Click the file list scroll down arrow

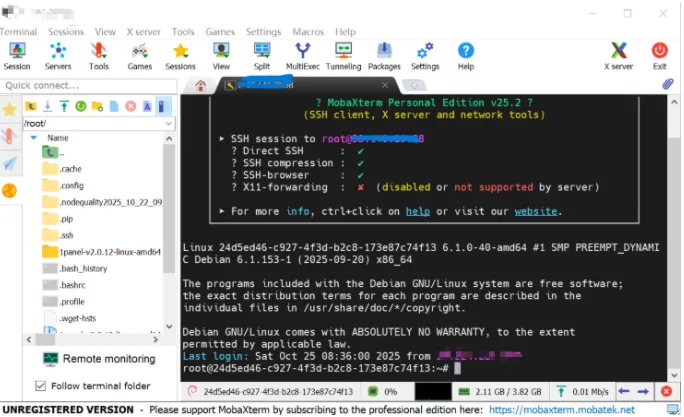coord(169,326)
